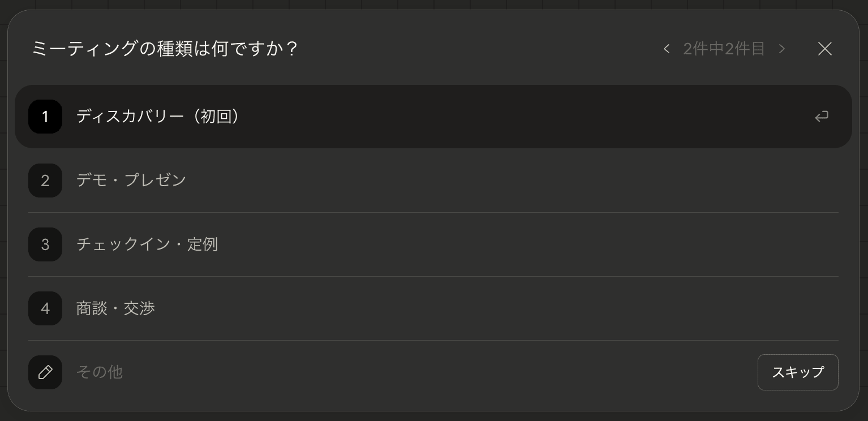Click the ミーティングの種類 question title

coord(165,49)
